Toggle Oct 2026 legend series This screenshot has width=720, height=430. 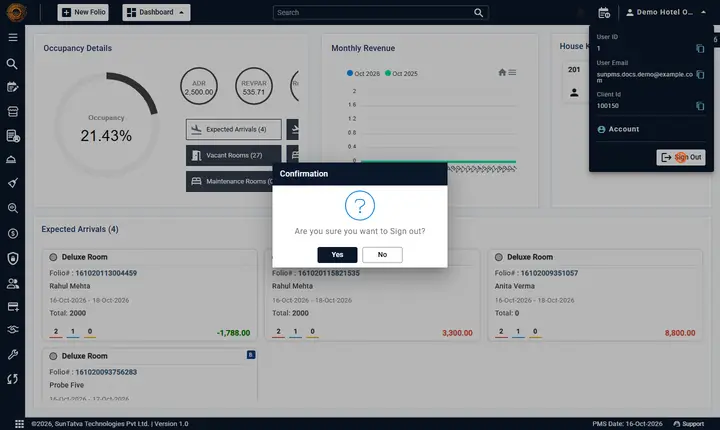363,74
